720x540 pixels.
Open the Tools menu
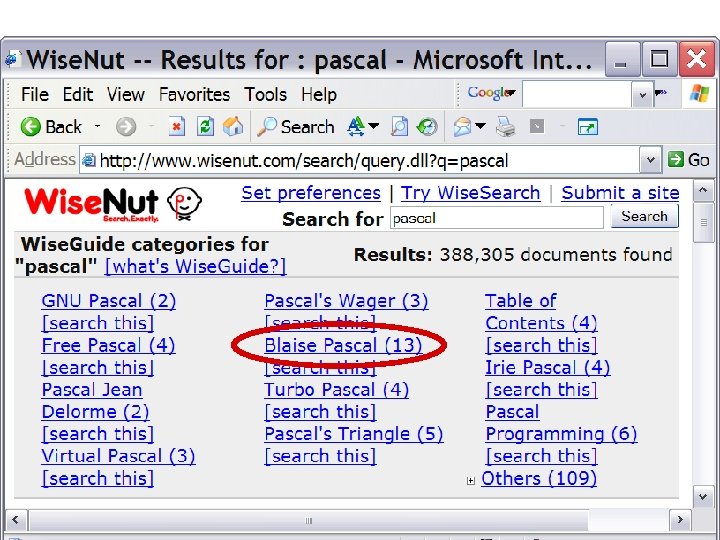pyautogui.click(x=265, y=95)
